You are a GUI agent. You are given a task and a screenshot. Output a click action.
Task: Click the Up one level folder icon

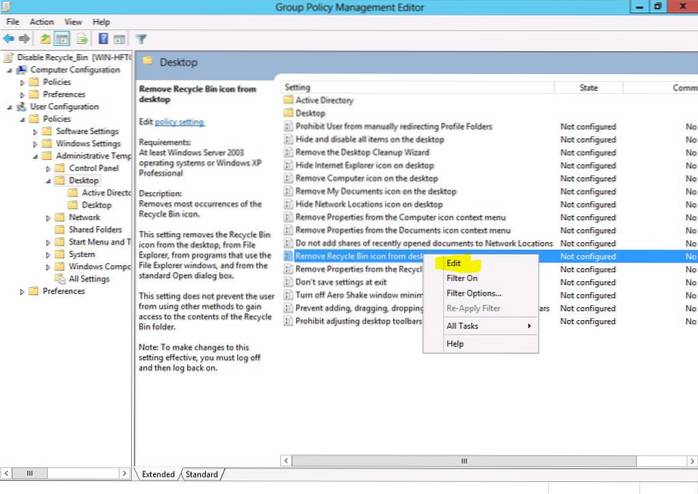click(x=46, y=39)
